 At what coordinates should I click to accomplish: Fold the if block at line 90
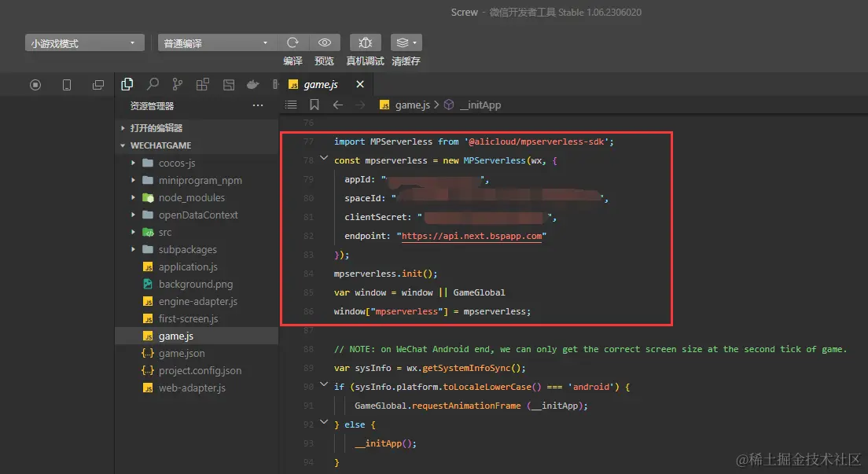(324, 384)
